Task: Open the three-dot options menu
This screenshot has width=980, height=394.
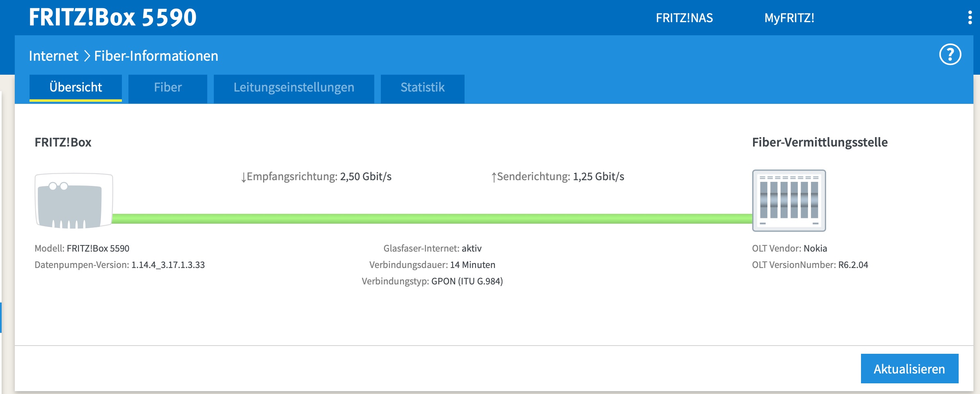Action: (970, 18)
